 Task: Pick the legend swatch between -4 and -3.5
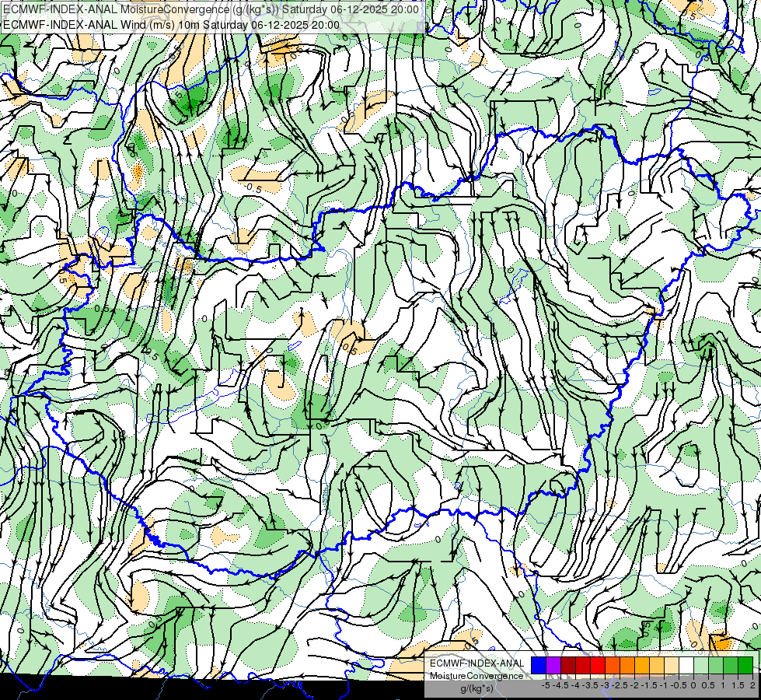click(583, 665)
